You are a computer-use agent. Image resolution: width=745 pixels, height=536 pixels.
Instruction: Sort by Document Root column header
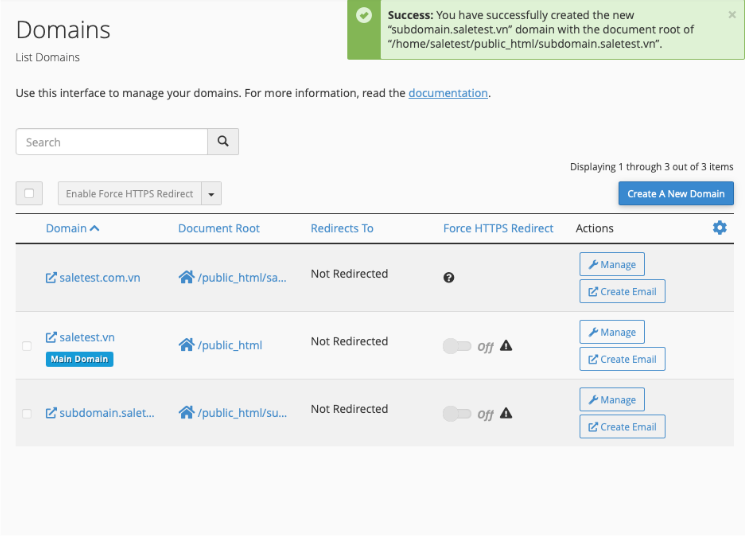point(219,228)
